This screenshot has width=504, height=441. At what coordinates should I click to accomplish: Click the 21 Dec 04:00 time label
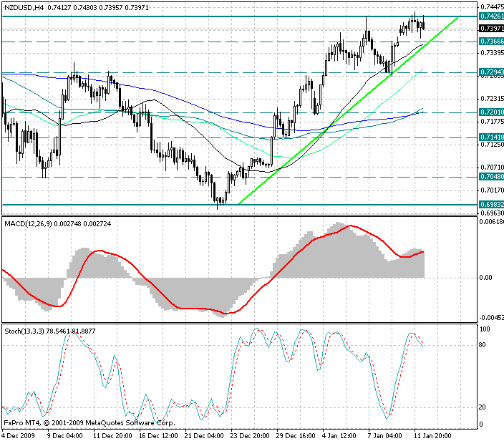point(205,436)
